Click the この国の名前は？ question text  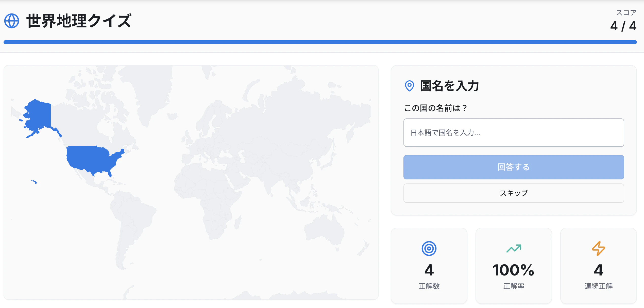[x=435, y=108]
